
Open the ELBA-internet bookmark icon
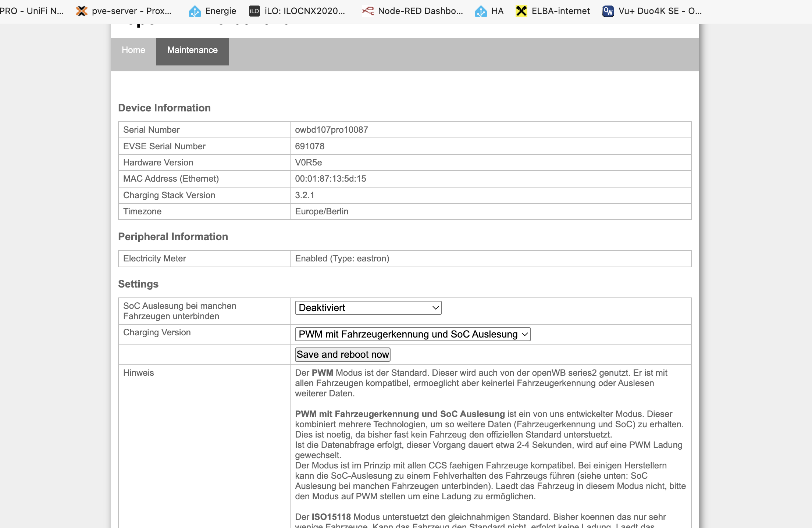point(521,11)
